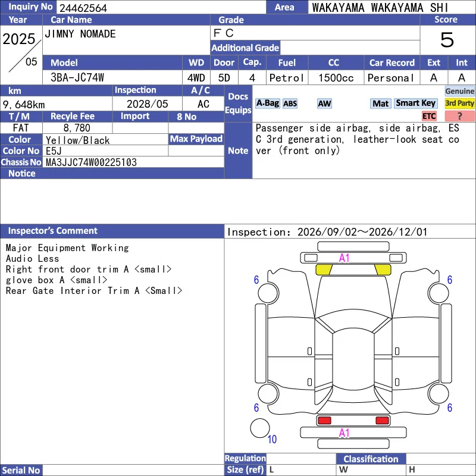Click the spare tire circle marked 10
Screen dimensions: 476x476
[260, 428]
